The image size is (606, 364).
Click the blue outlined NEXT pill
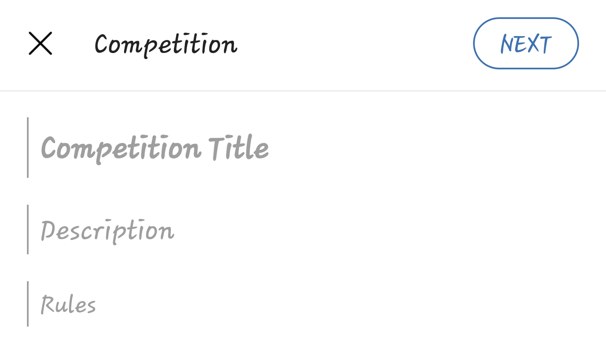tap(526, 43)
